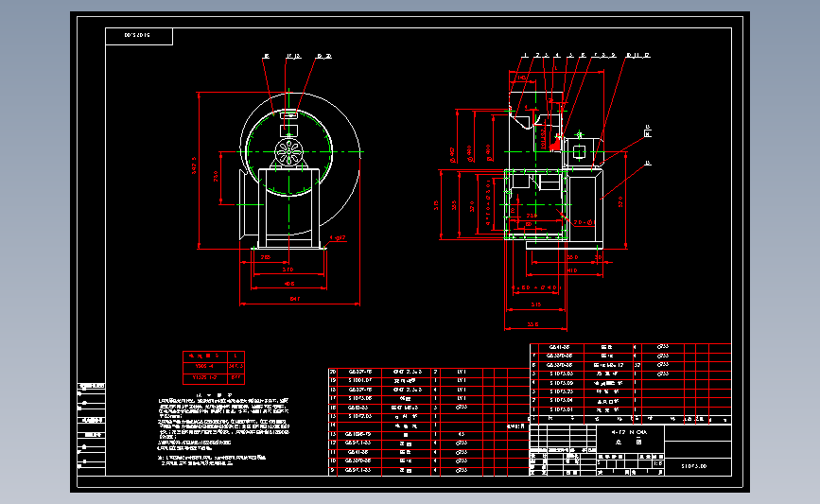Click the 410 dimension below the side view
The image size is (820, 504).
tap(571, 270)
